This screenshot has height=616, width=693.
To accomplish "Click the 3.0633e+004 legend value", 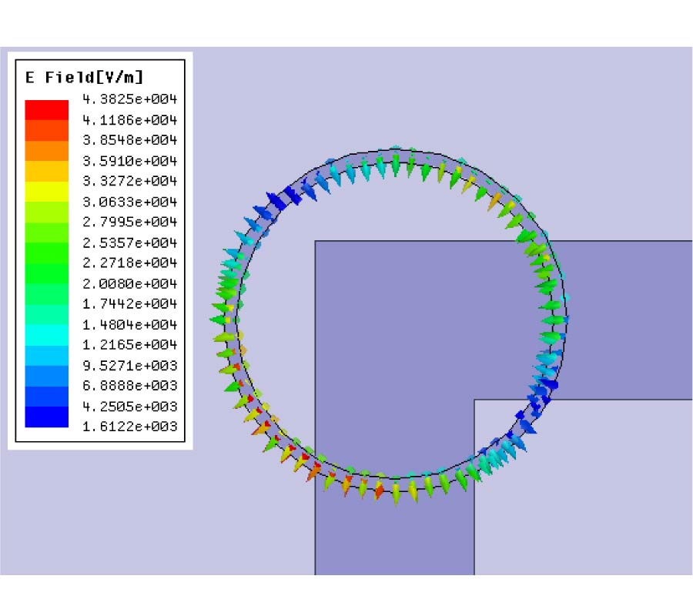I will click(129, 202).
